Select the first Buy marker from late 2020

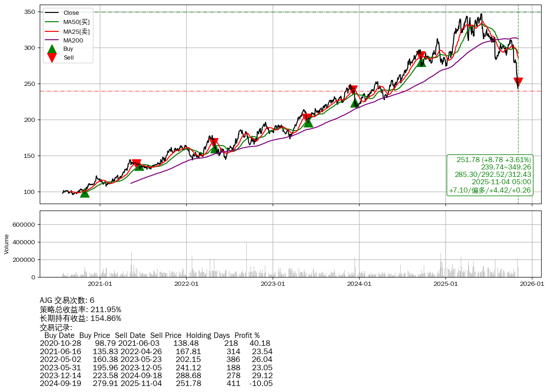[x=85, y=193]
